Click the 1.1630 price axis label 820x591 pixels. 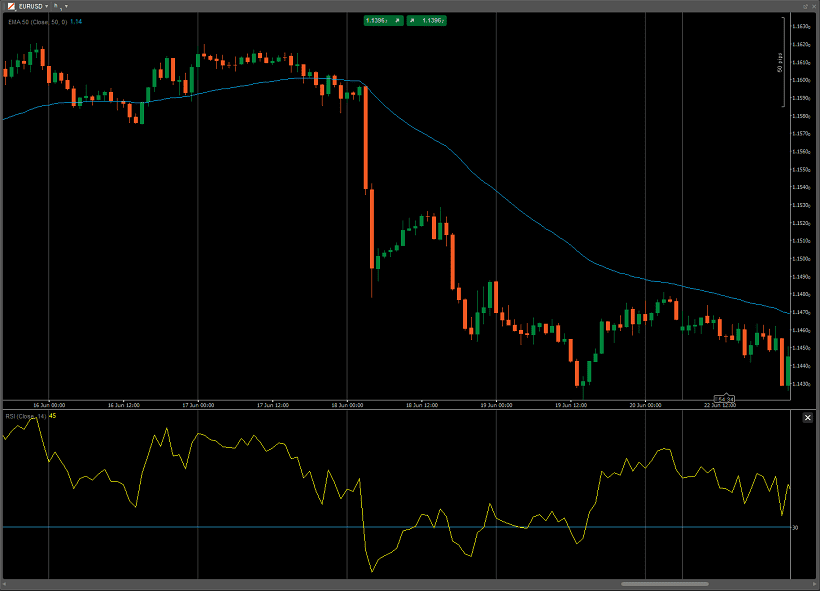pyautogui.click(x=801, y=27)
